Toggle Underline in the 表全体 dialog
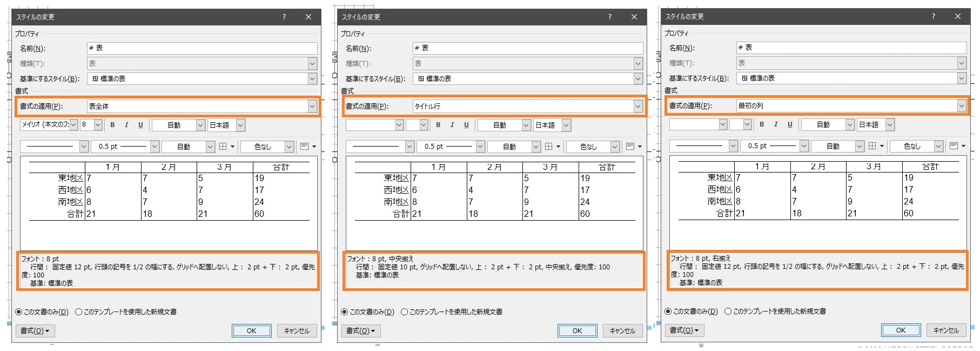Screen dimensions: 980x351 140,125
